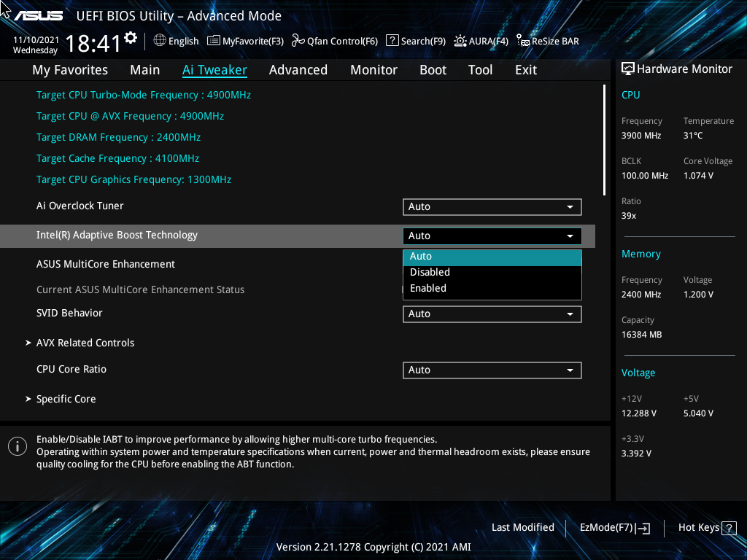Click the Search(F9) question mark icon
The height and width of the screenshot is (560, 747).
pos(392,41)
